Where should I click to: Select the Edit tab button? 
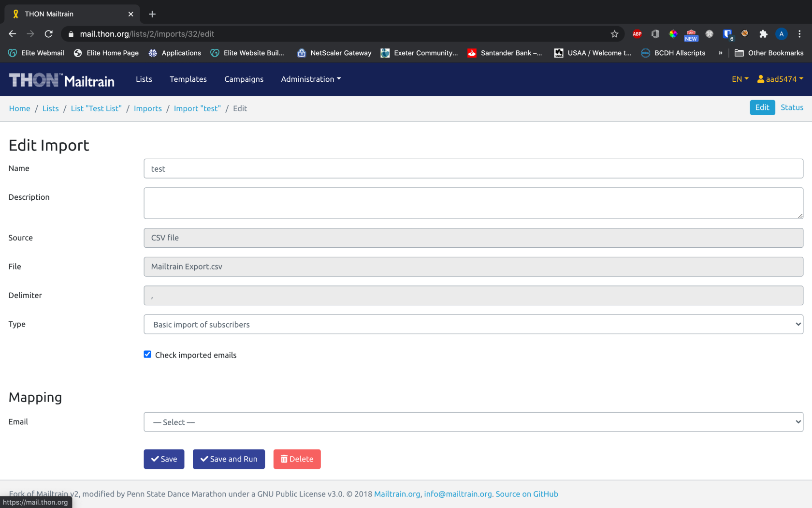pos(762,107)
